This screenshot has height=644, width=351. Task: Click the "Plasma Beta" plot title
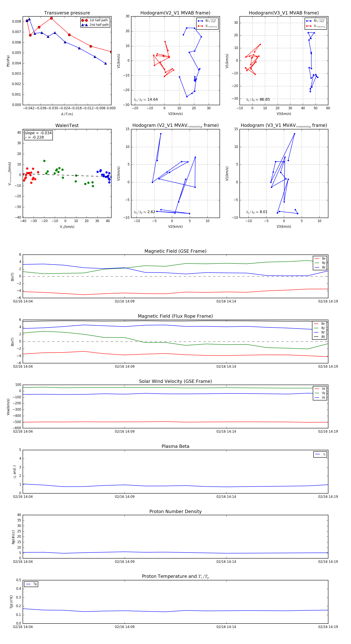(175, 446)
